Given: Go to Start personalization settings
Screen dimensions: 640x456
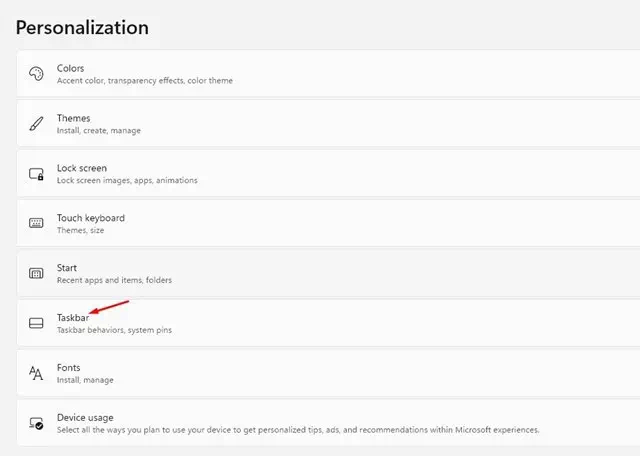Looking at the screenshot, I should pyautogui.click(x=328, y=273).
